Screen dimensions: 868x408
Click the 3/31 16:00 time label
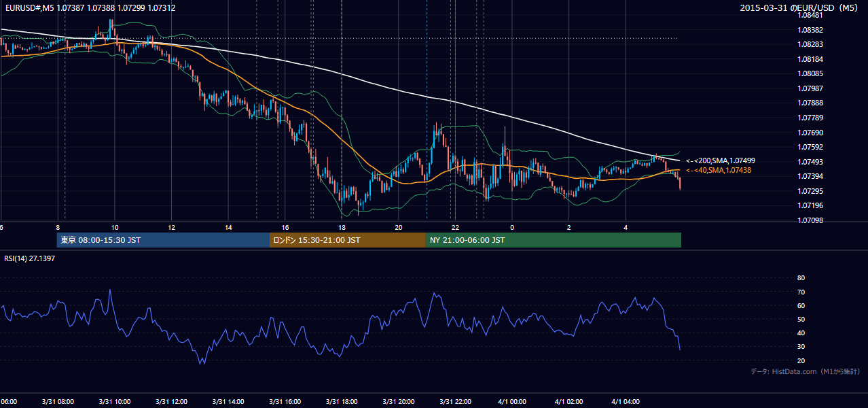(285, 402)
